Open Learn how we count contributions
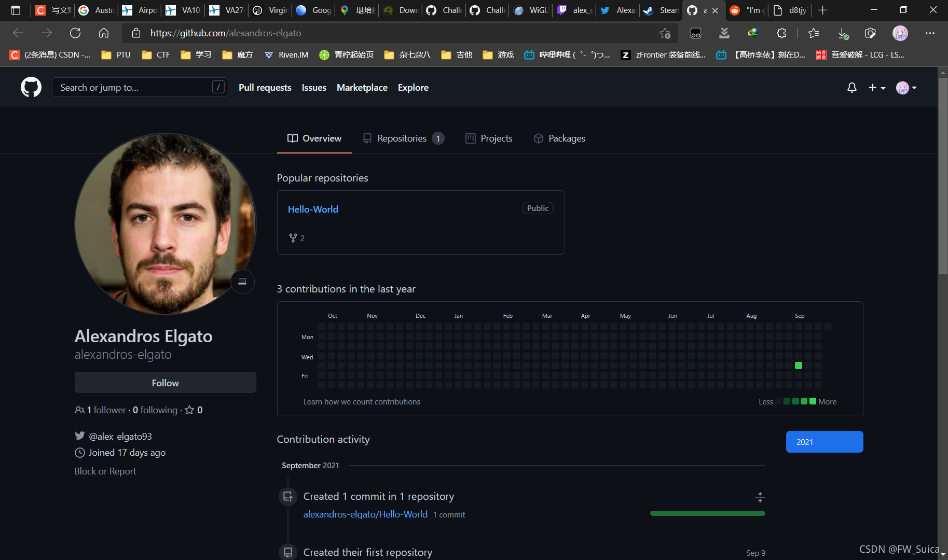The width and height of the screenshot is (948, 560). [x=362, y=401]
